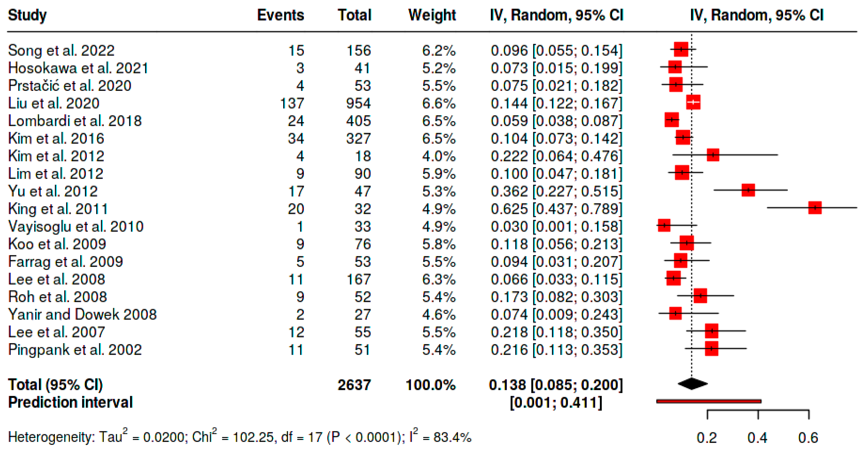Select the Pingpank et al. 2002 study label
The image size is (868, 451).
click(x=75, y=350)
